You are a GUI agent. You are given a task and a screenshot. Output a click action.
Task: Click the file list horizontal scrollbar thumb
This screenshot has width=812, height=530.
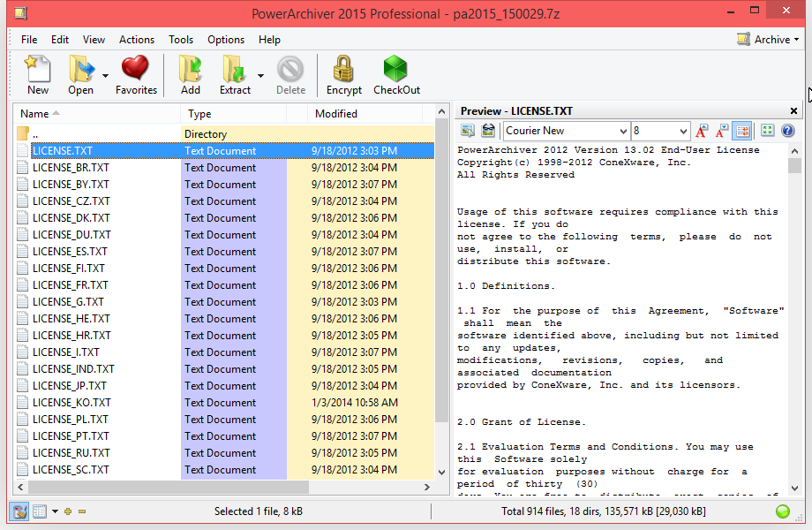click(169, 487)
